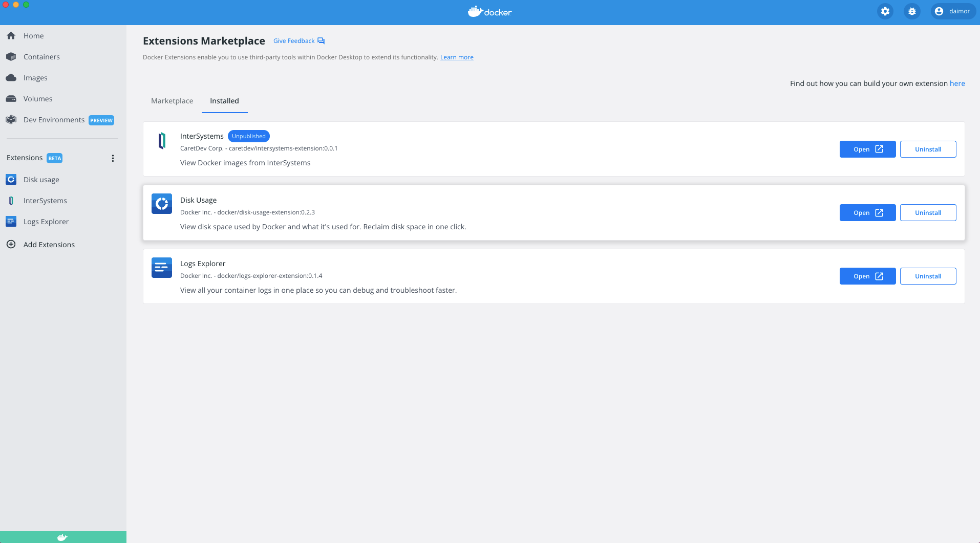
Task: Click the Extensions BETA badge
Action: pos(55,158)
